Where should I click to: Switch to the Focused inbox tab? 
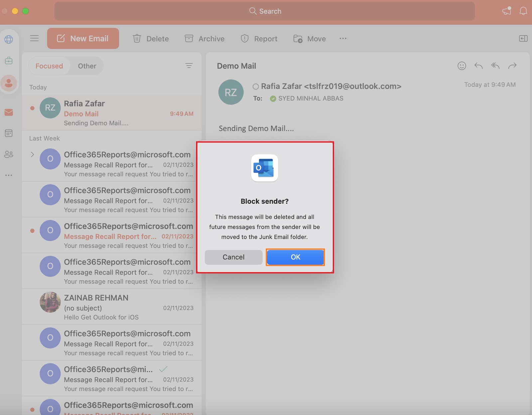(x=49, y=66)
